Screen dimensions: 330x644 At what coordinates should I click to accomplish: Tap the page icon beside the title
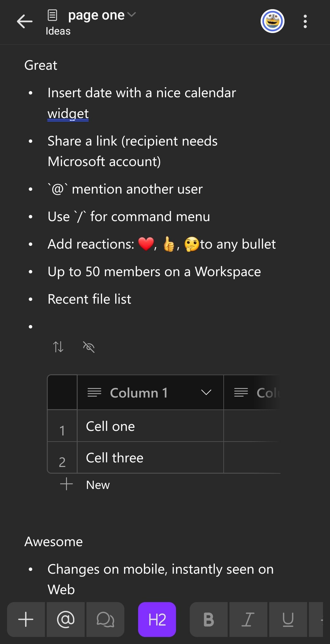click(53, 15)
